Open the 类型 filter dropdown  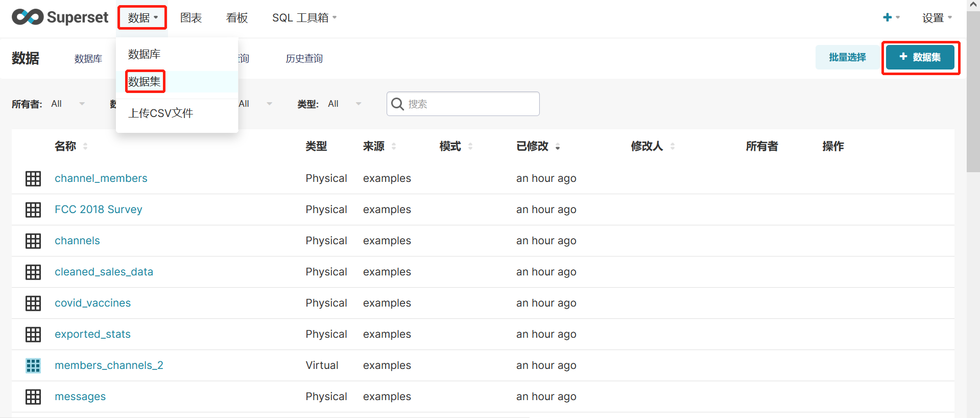345,104
